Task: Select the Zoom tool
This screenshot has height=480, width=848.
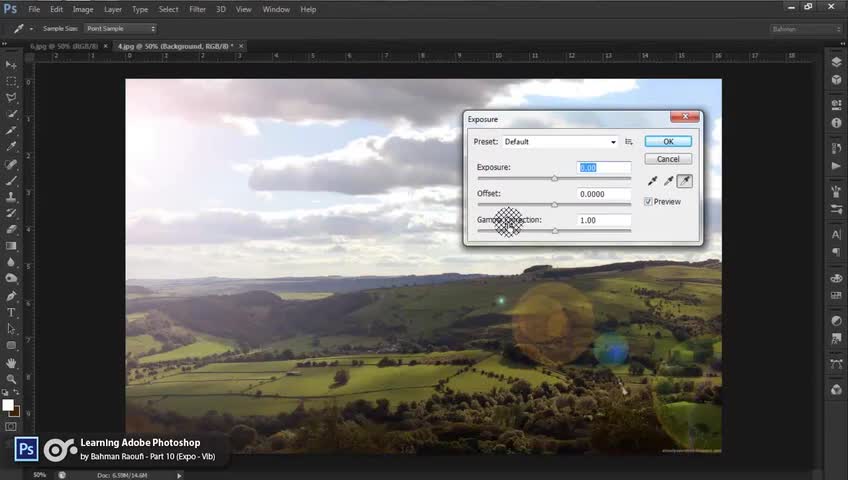Action: coord(11,379)
